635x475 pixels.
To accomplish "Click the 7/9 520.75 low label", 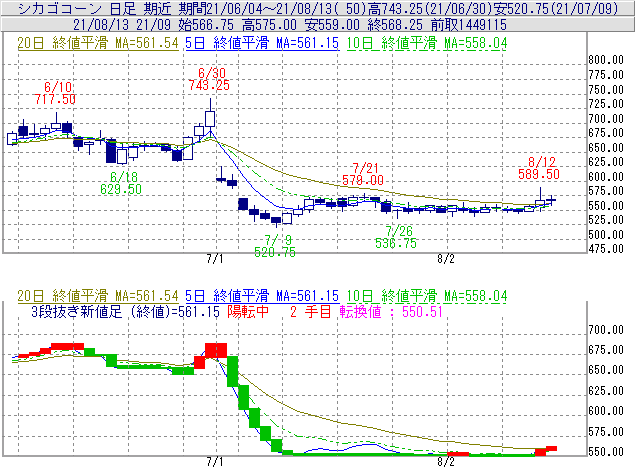I will coord(275,246).
